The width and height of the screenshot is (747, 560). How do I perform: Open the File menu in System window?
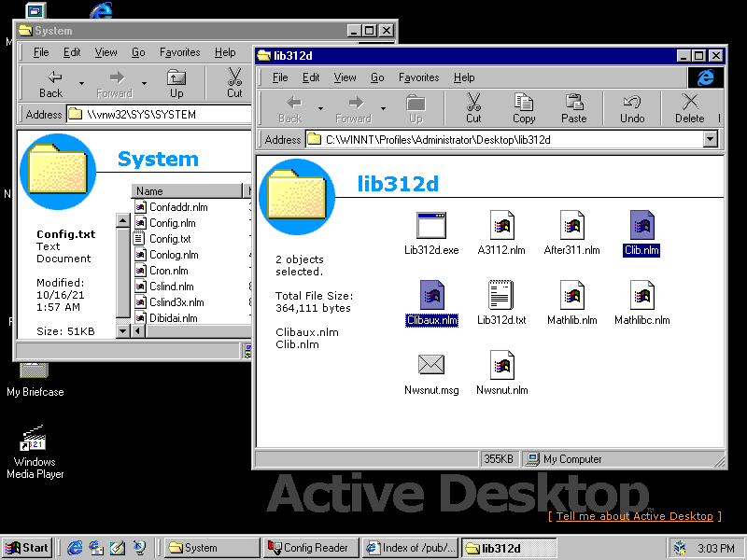pyautogui.click(x=41, y=52)
